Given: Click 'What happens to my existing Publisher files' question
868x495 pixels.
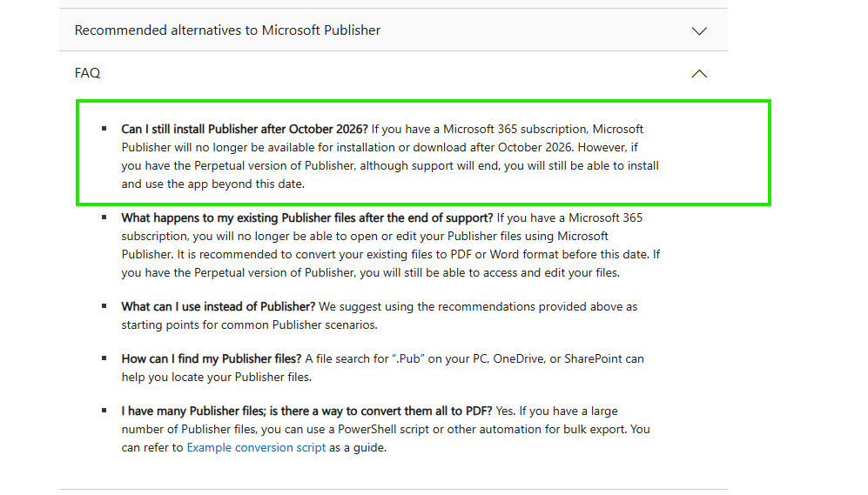Looking at the screenshot, I should (307, 217).
